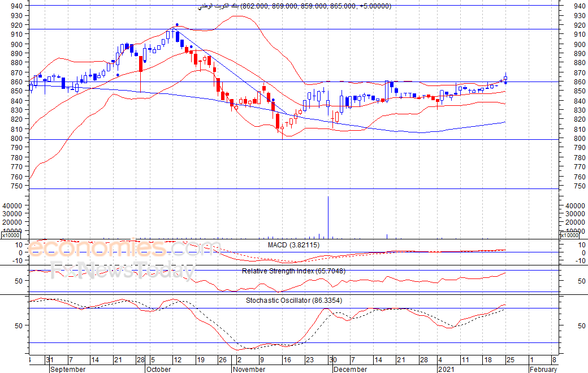Viewport: 588px width, 373px height.
Task: Click the blue dot marker above October peak candle
Action: point(177,25)
